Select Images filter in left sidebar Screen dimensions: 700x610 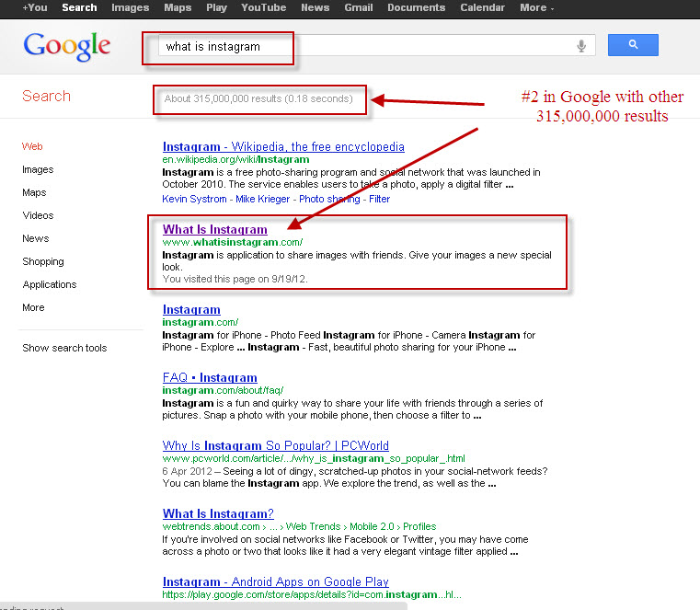click(38, 169)
